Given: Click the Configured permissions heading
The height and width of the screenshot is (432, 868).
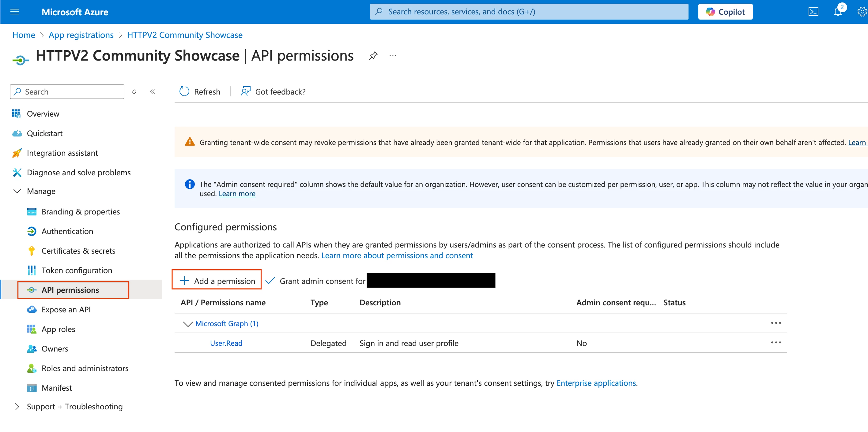Looking at the screenshot, I should [225, 227].
